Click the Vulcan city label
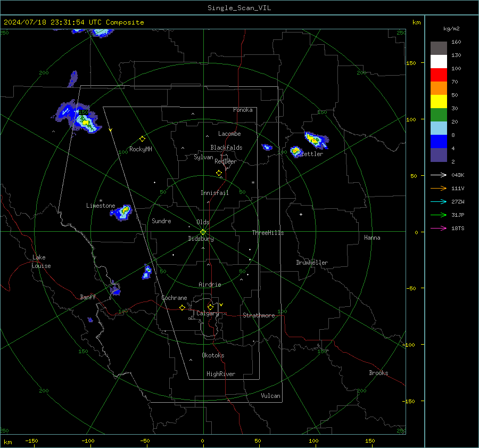The image size is (479, 448). [x=270, y=396]
